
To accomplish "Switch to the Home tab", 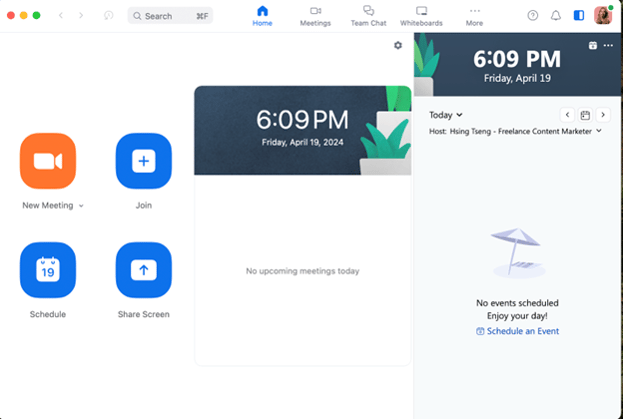I will coord(262,16).
